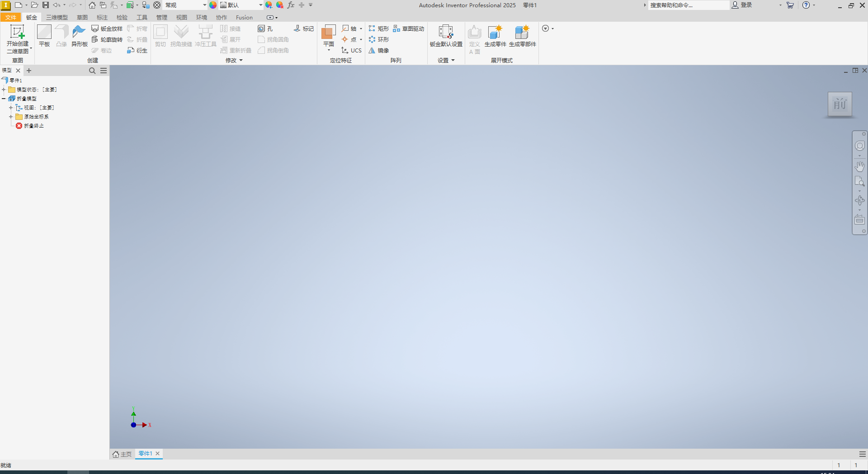Click the Make Part (生成零件) icon
The width and height of the screenshot is (868, 474).
tap(495, 36)
